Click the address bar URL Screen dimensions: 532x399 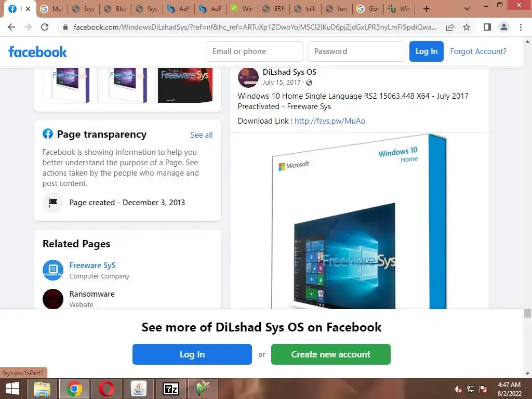[x=255, y=27]
